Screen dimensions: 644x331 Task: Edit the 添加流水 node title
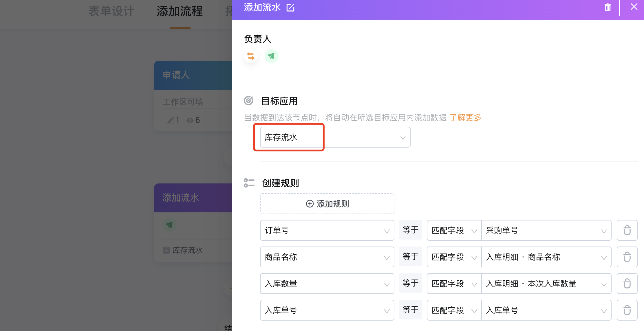(x=290, y=8)
